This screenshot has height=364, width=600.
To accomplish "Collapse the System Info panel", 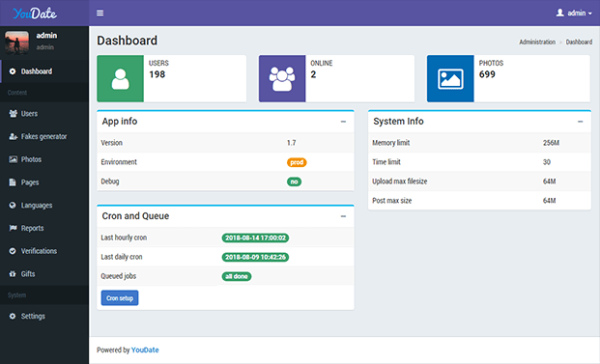I will point(580,122).
